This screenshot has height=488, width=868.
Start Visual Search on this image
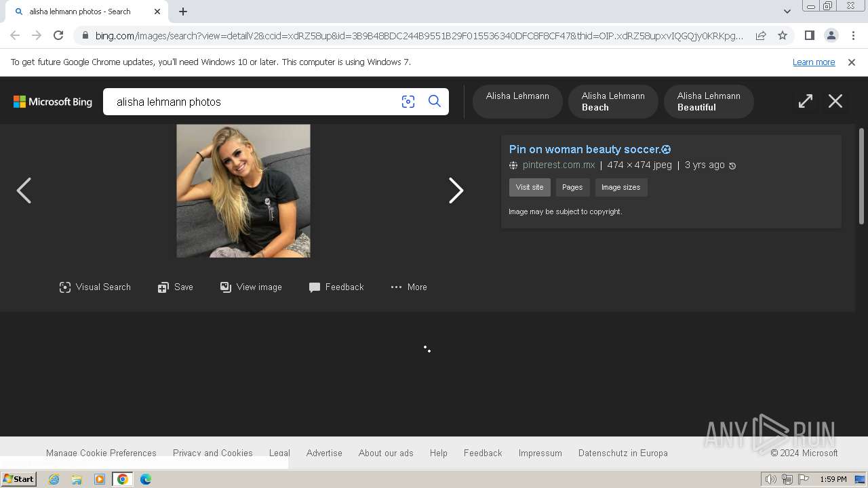coord(95,287)
